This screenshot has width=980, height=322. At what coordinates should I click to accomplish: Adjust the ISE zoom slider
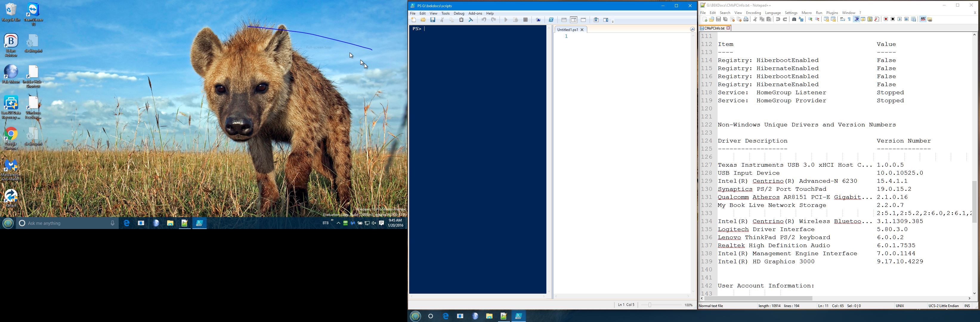click(650, 305)
